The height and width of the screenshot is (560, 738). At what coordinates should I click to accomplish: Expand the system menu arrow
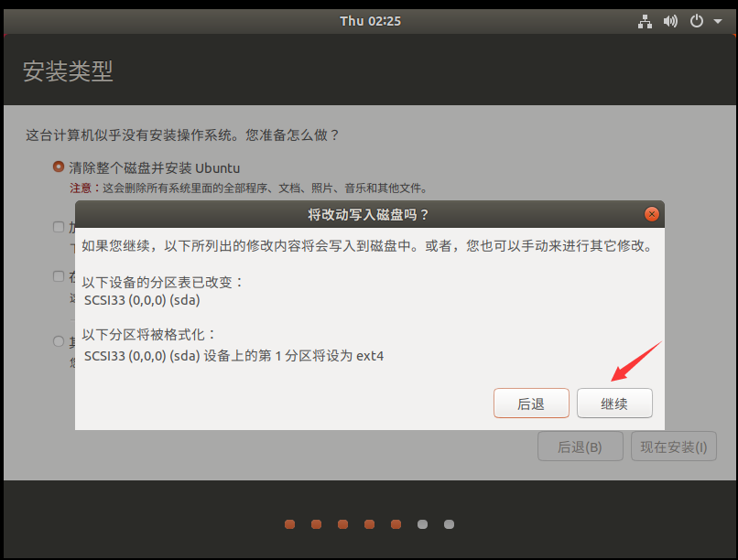(718, 21)
